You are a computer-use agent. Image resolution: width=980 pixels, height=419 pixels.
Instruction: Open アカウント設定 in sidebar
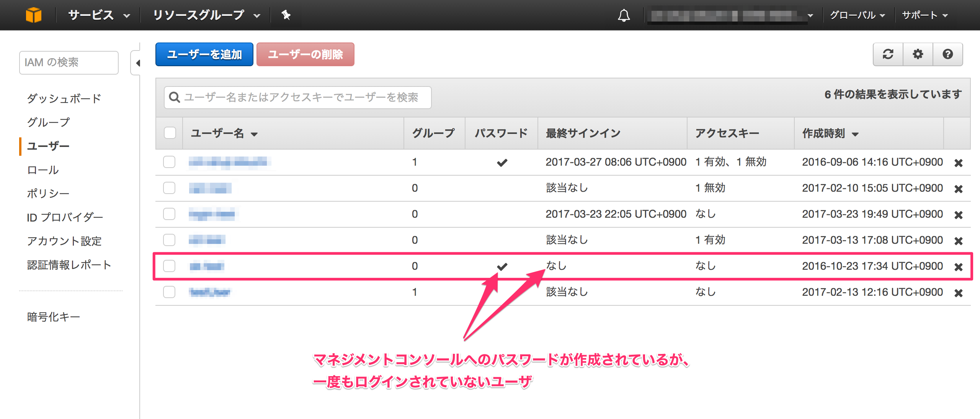click(64, 241)
